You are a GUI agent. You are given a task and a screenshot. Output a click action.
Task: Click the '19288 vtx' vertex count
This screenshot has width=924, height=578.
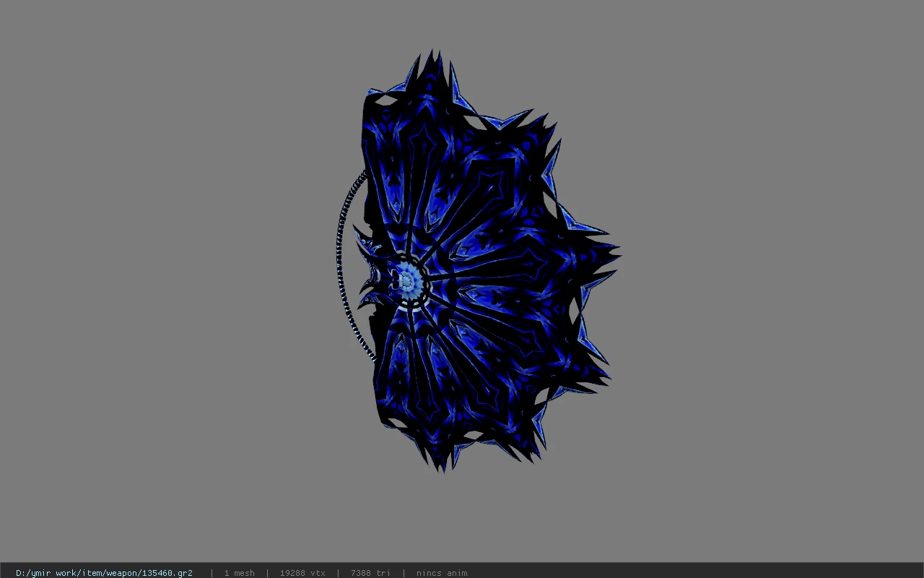point(302,573)
